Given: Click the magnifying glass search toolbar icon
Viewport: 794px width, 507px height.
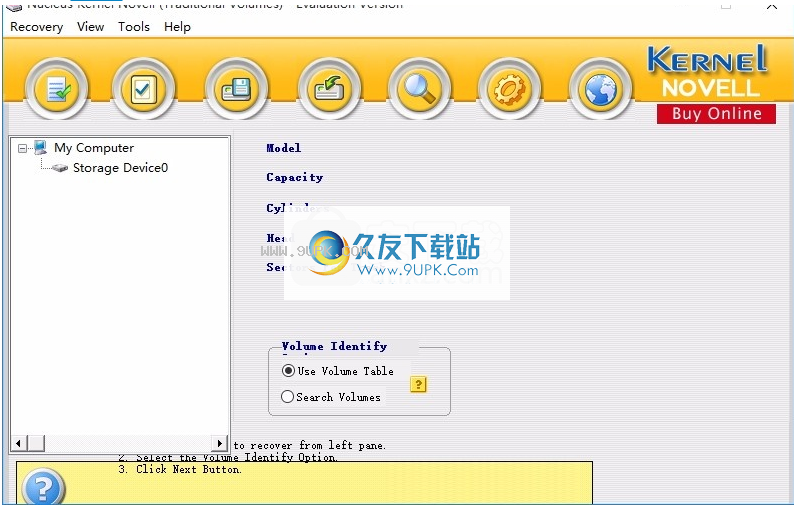Looking at the screenshot, I should pyautogui.click(x=419, y=90).
